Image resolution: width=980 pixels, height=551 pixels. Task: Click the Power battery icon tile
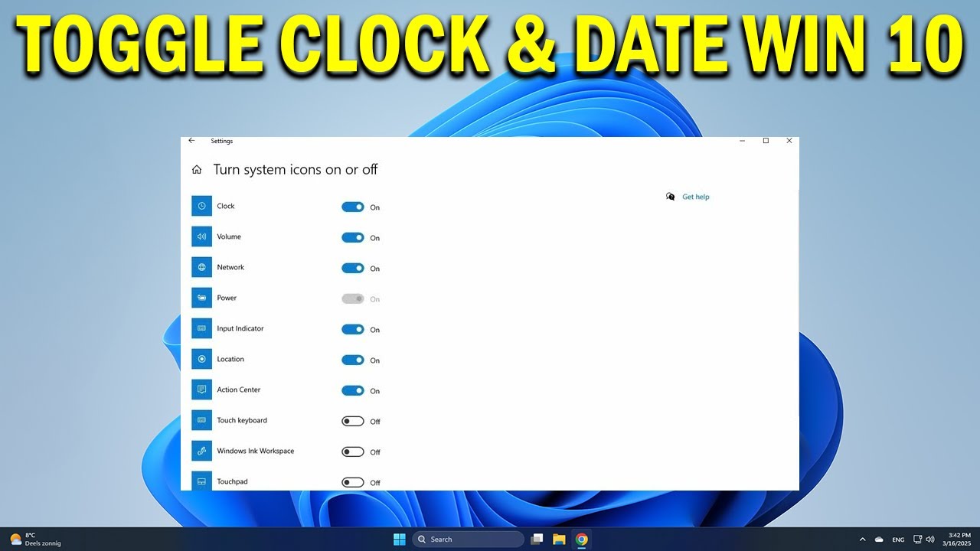click(x=201, y=298)
